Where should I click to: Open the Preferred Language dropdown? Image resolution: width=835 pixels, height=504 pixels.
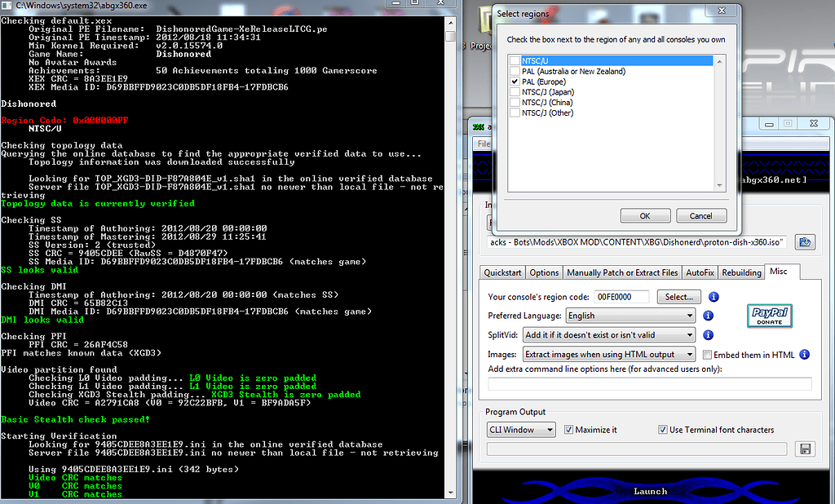pos(630,316)
